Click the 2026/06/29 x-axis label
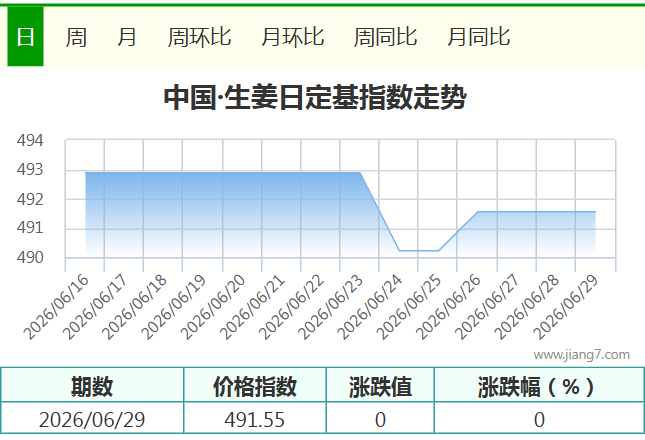 click(566, 307)
